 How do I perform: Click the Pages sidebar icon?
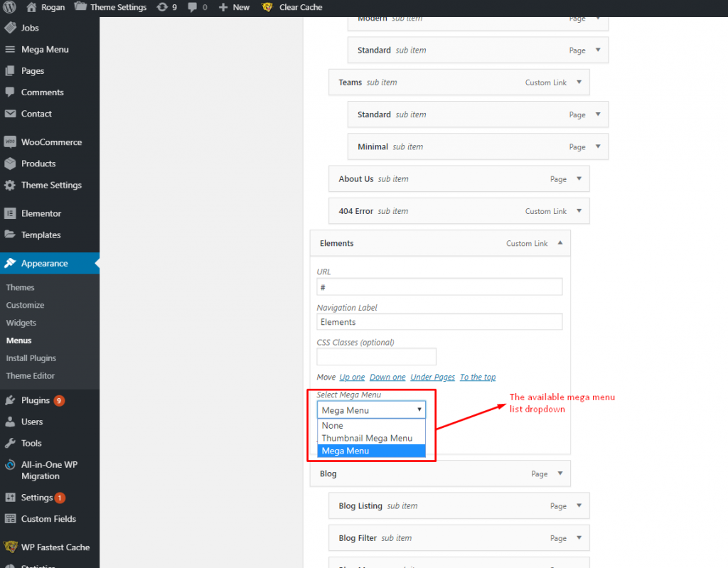[x=10, y=70]
